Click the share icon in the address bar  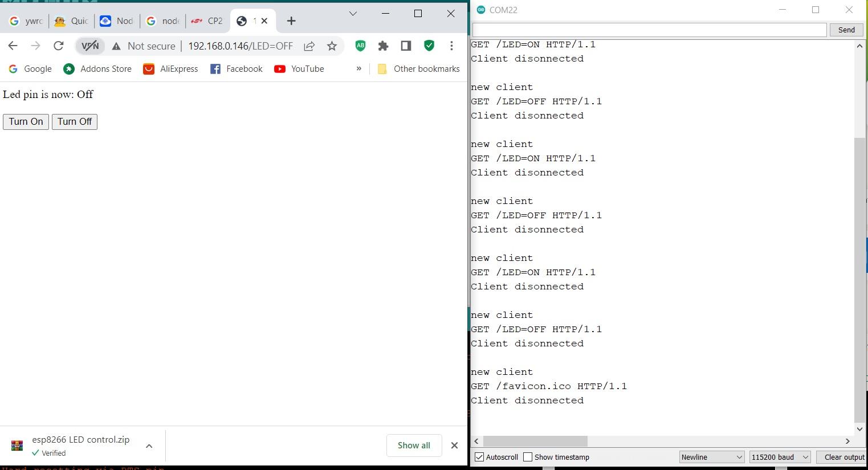(x=309, y=46)
